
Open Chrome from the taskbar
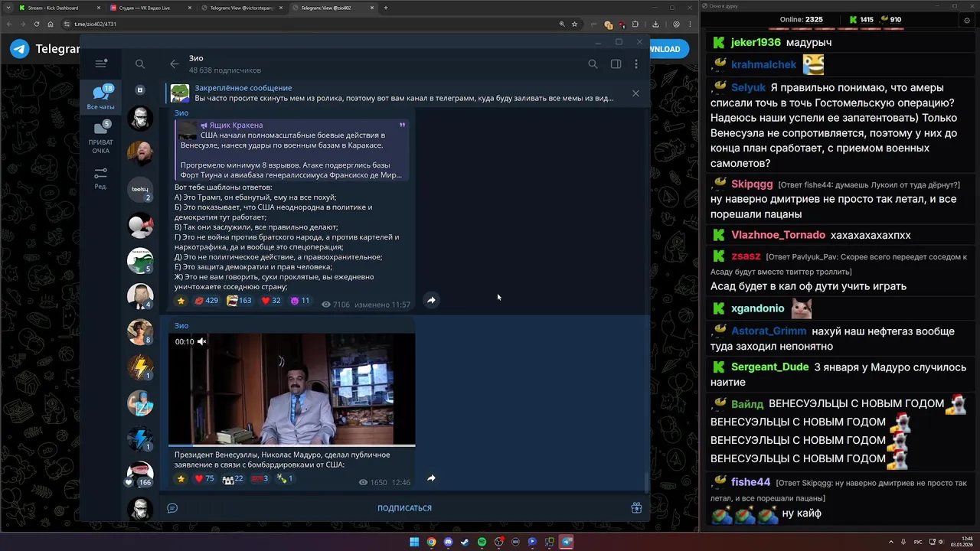pyautogui.click(x=431, y=542)
